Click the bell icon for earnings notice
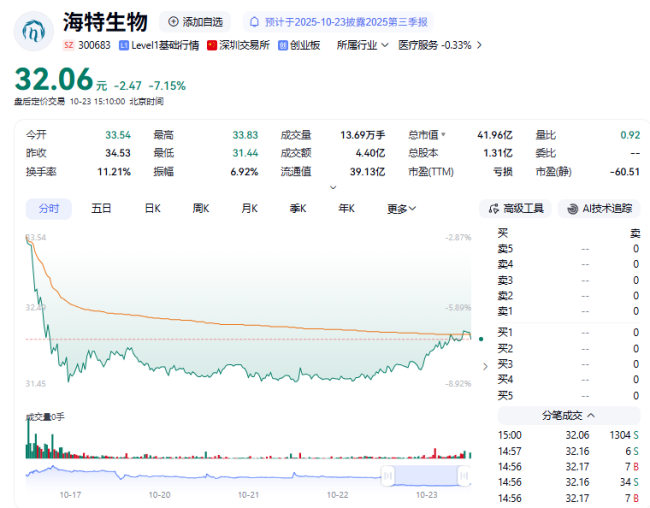The width and height of the screenshot is (650, 508). 255,21
